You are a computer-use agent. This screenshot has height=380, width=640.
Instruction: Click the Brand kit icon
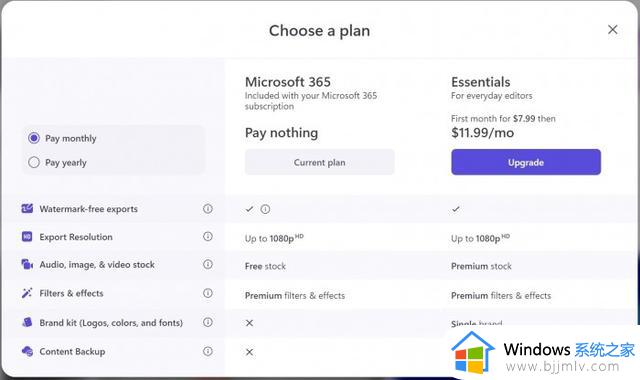(x=27, y=322)
